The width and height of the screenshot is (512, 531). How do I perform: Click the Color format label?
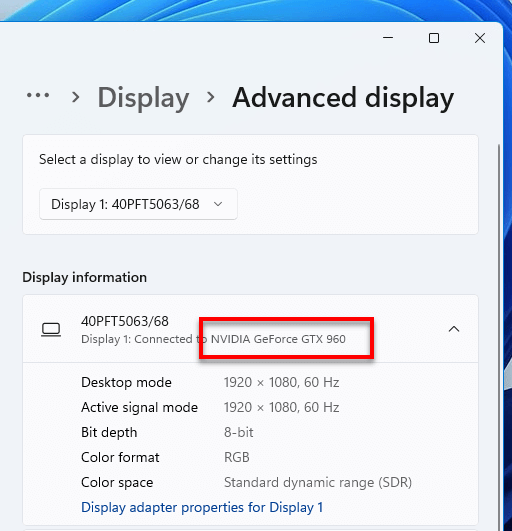click(x=120, y=458)
